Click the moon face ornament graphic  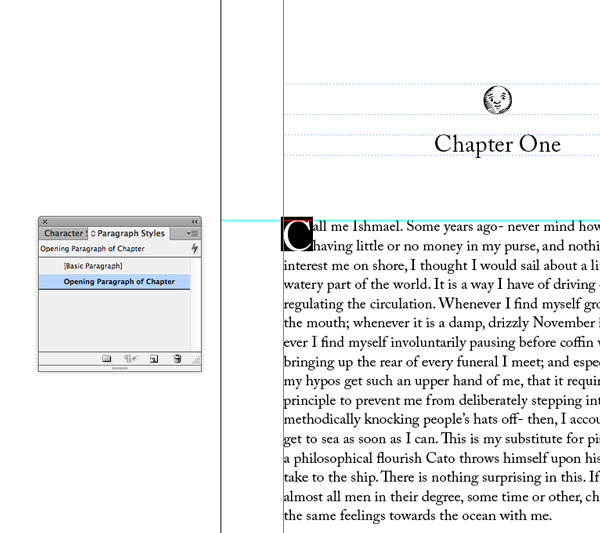(x=497, y=100)
